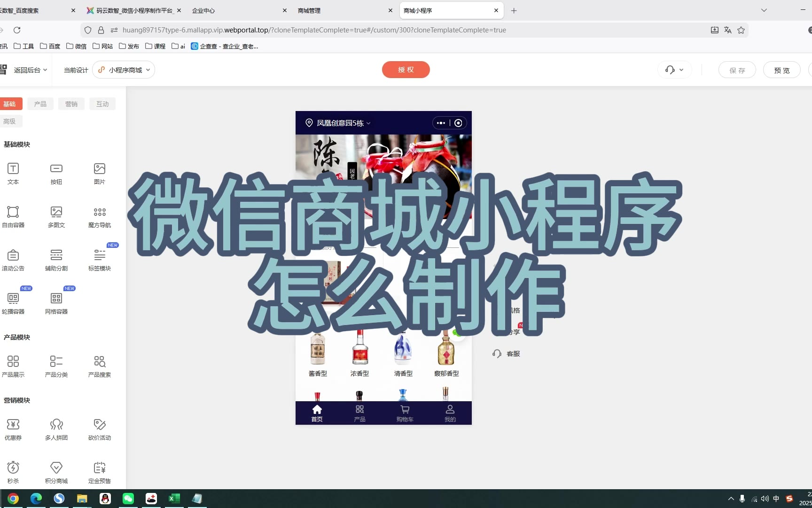
Task: Expand the headset support dropdown
Action: [x=674, y=70]
